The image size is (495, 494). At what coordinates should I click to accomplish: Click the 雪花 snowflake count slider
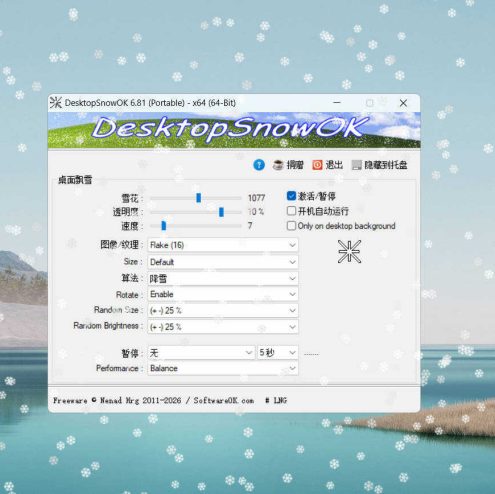[x=196, y=198]
